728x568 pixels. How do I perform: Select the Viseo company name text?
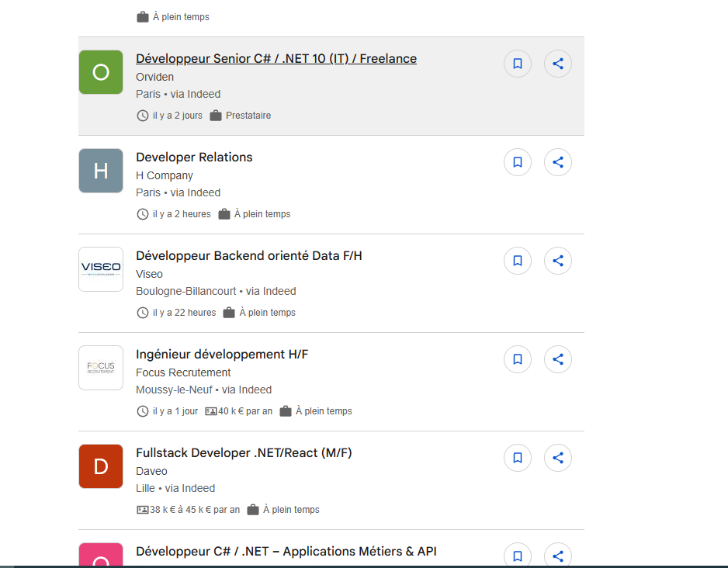tap(149, 274)
